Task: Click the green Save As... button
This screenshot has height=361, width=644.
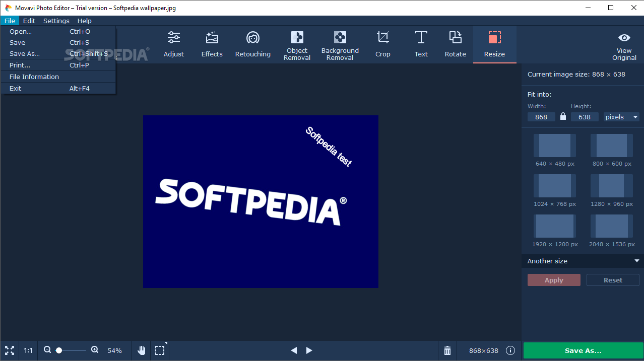Action: click(583, 350)
